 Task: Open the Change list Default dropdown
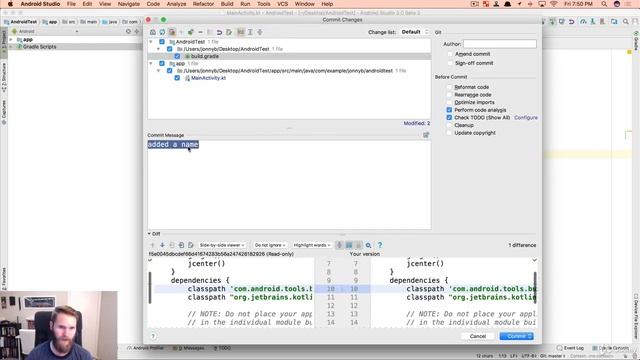414,32
